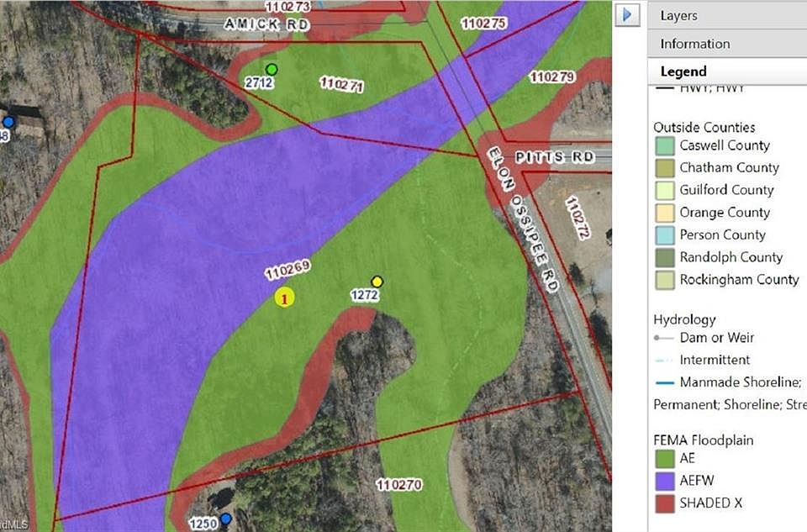Click the Dam or Weir legend symbol
The image size is (807, 532).
click(664, 338)
